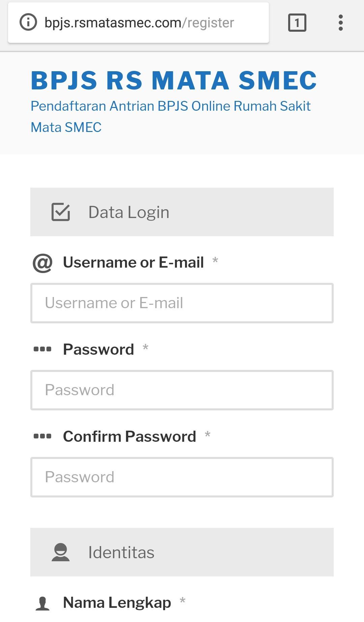Tap the site info icon in address bar
Viewport: 364px width, 622px height.
[28, 23]
